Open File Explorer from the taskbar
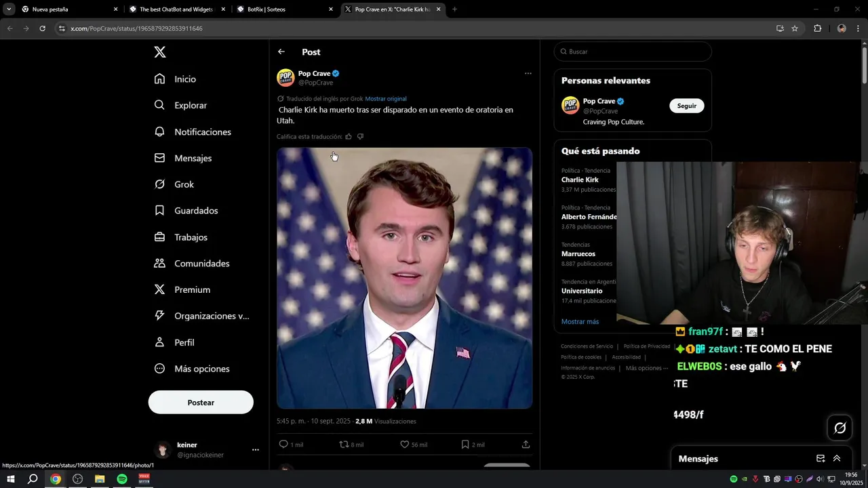Image resolution: width=868 pixels, height=488 pixels. [x=100, y=479]
